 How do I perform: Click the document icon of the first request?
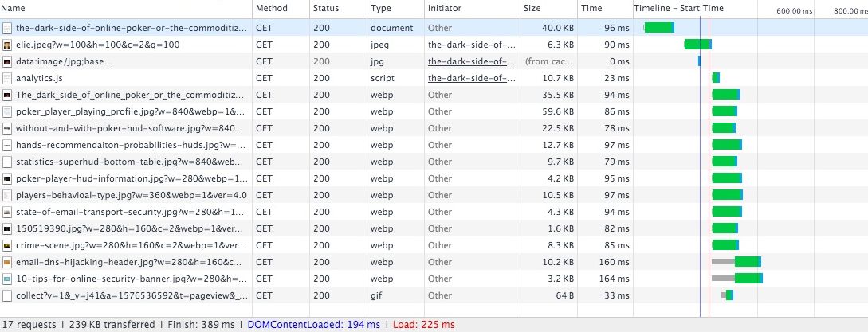tap(7, 28)
